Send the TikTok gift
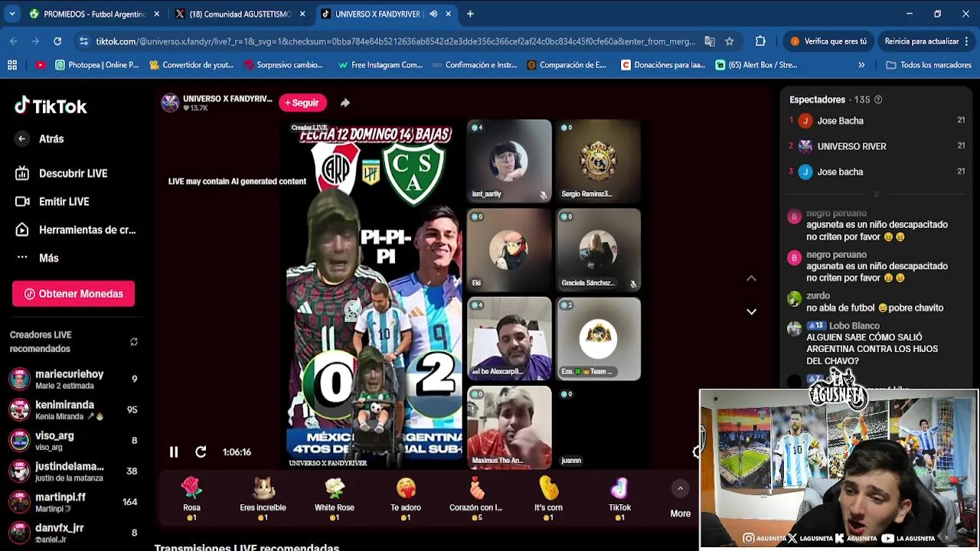This screenshot has height=551, width=980. click(x=619, y=498)
